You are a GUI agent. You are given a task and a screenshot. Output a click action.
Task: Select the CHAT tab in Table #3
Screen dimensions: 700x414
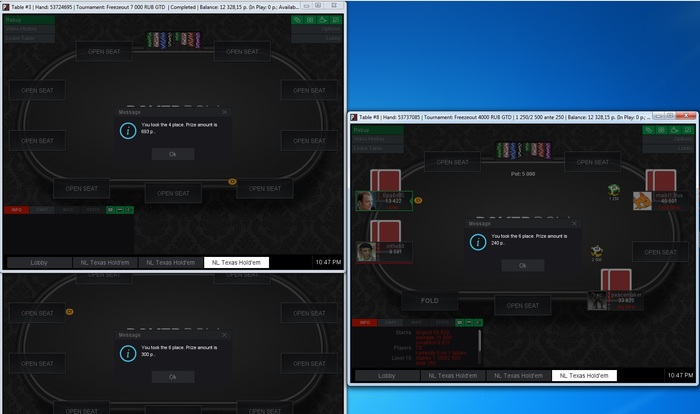(x=42, y=210)
